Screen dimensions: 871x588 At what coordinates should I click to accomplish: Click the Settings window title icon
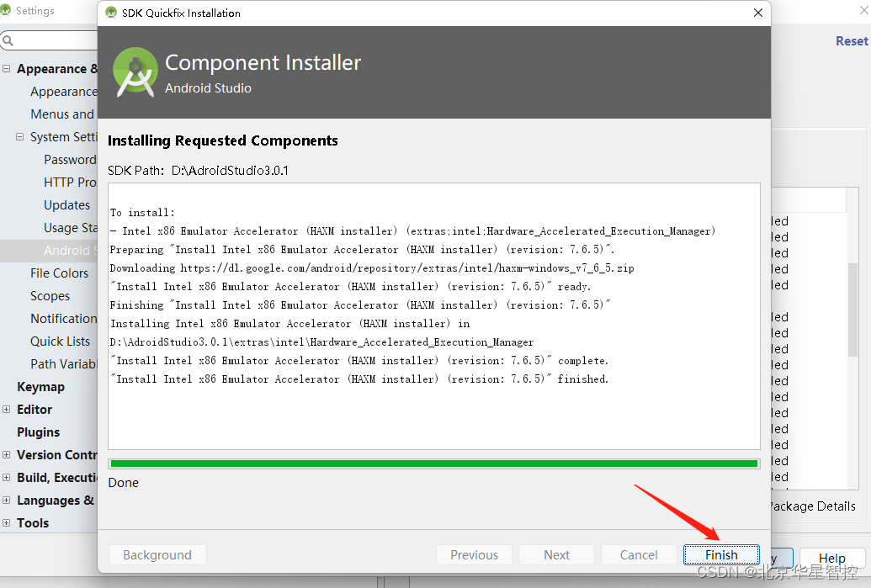click(x=6, y=10)
